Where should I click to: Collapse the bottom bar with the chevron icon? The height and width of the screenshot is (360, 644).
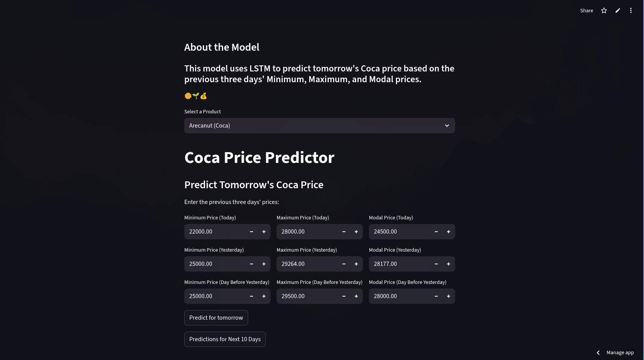598,352
